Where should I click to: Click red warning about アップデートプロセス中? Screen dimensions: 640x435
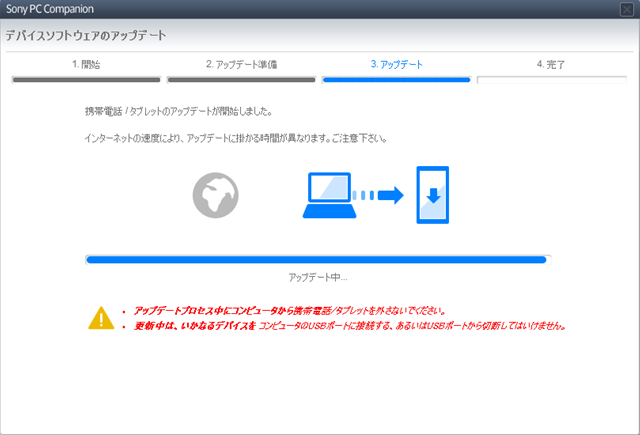pyautogui.click(x=289, y=311)
